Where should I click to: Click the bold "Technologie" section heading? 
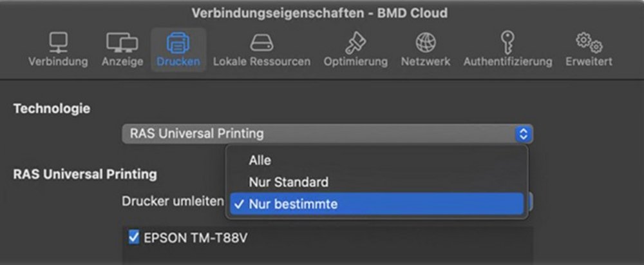coord(52,108)
